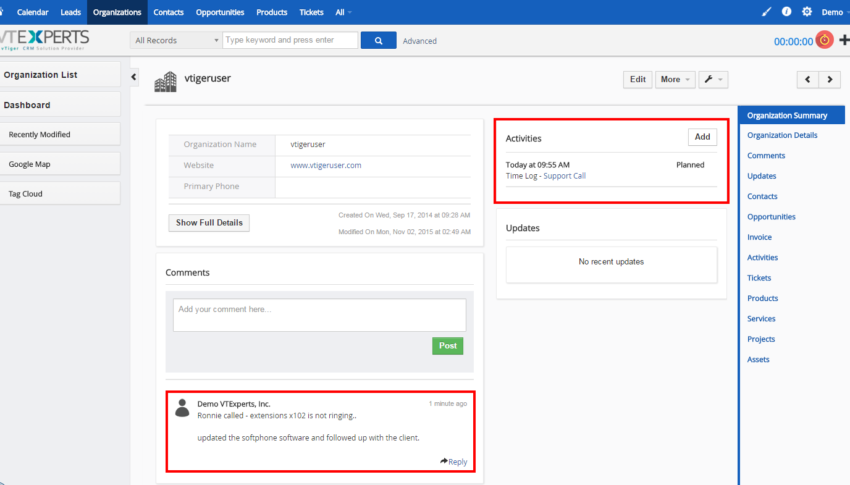Viewport: 850px width, 485px height.
Task: Open the wrench customization dropdown
Action: [713, 80]
